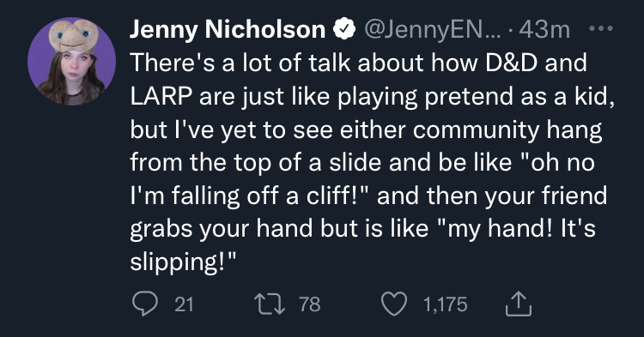The image size is (644, 337).
Task: Open the three-dot more options menu
Action: click(600, 28)
